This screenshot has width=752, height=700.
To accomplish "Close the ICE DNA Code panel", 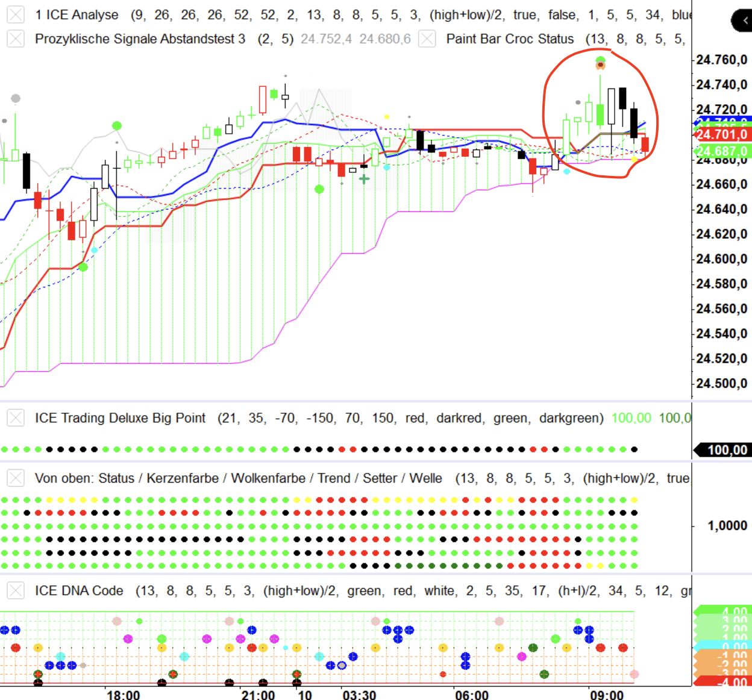I will click(16, 590).
